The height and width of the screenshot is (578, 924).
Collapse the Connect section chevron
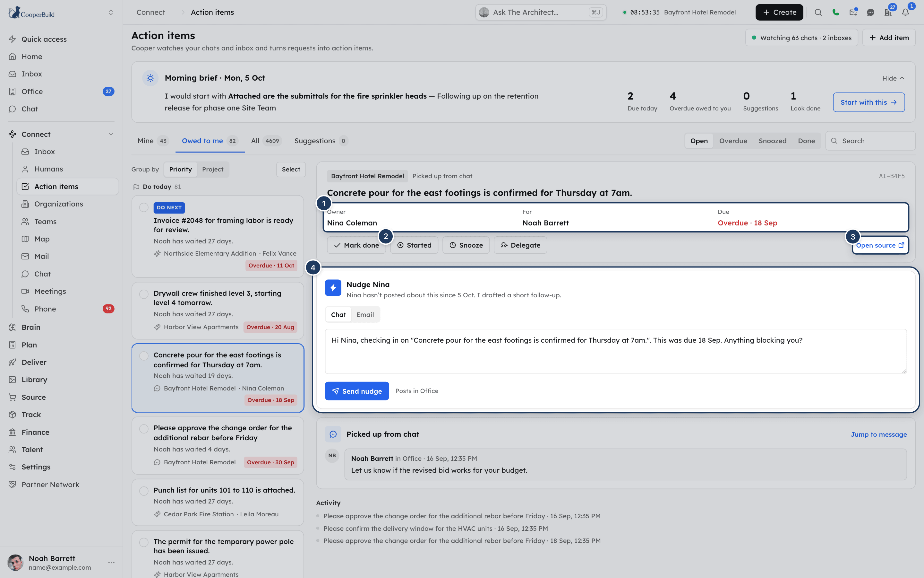coord(111,134)
